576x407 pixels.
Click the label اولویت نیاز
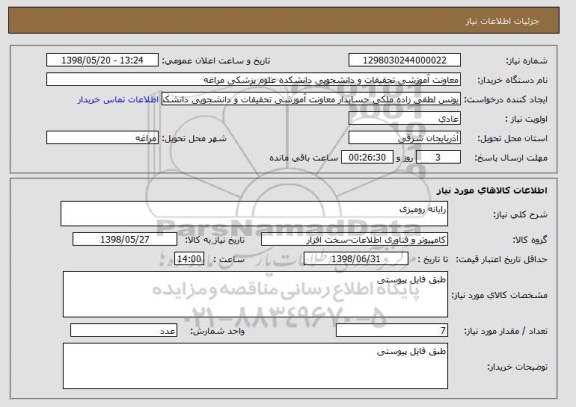click(x=526, y=119)
